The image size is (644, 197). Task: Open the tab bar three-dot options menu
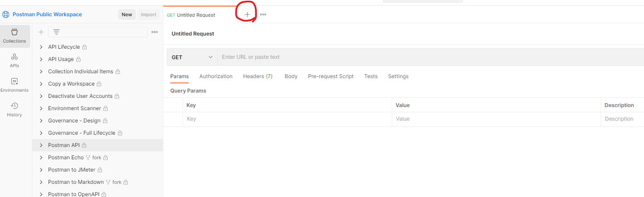click(x=263, y=14)
